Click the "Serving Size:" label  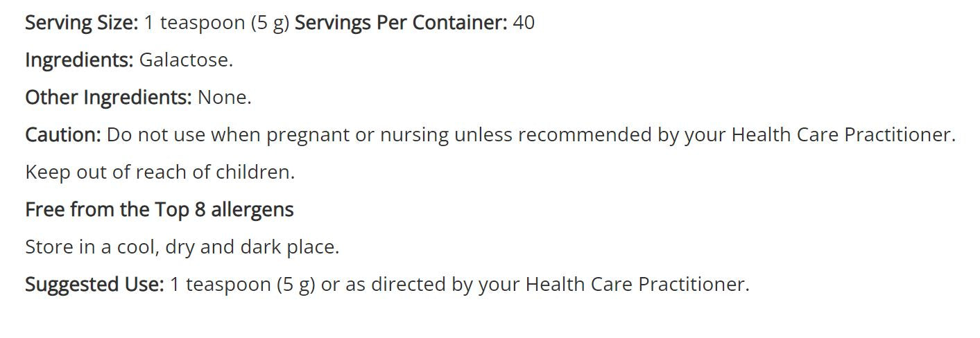(x=82, y=23)
